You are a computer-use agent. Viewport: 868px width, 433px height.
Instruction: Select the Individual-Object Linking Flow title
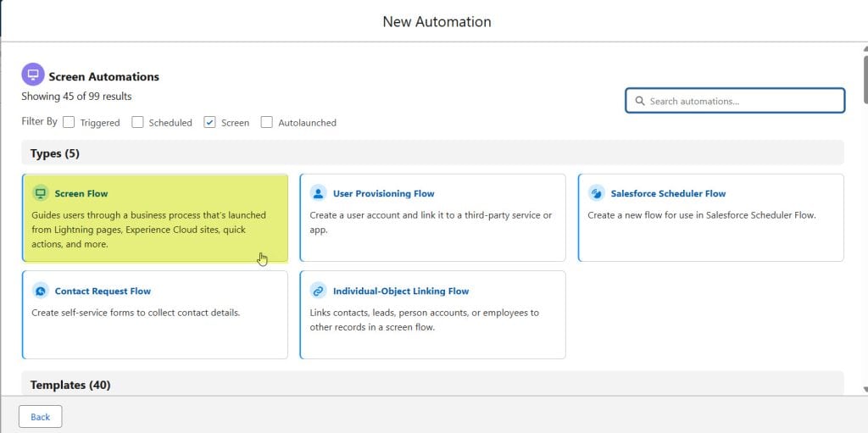pyautogui.click(x=401, y=291)
